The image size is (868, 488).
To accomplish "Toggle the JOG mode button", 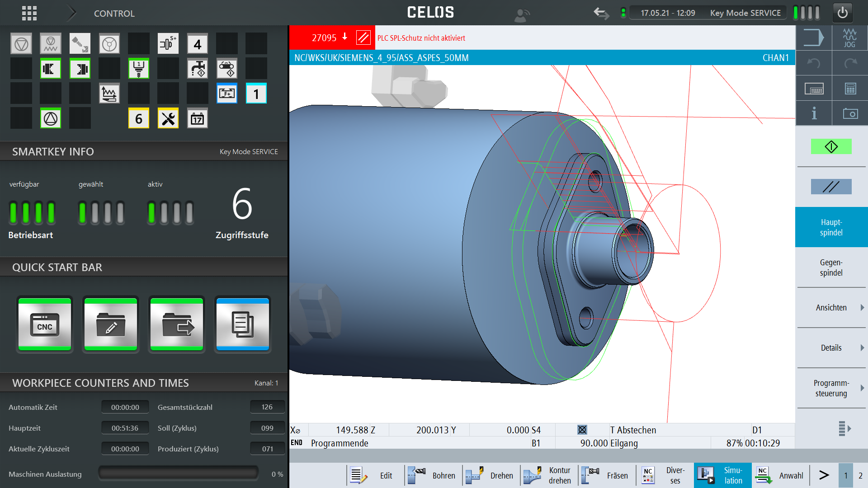I will [849, 38].
